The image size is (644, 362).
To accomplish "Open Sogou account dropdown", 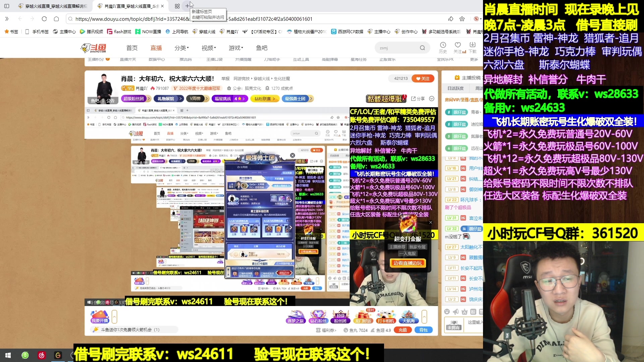I will click(478, 19).
